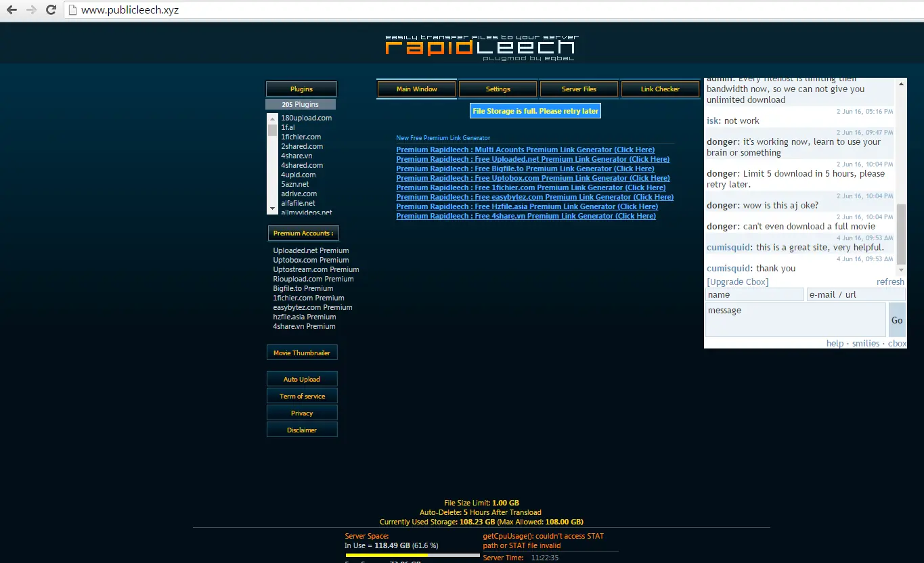
Task: Open Free 1fichier.com Premium Link Generator link
Action: click(531, 187)
